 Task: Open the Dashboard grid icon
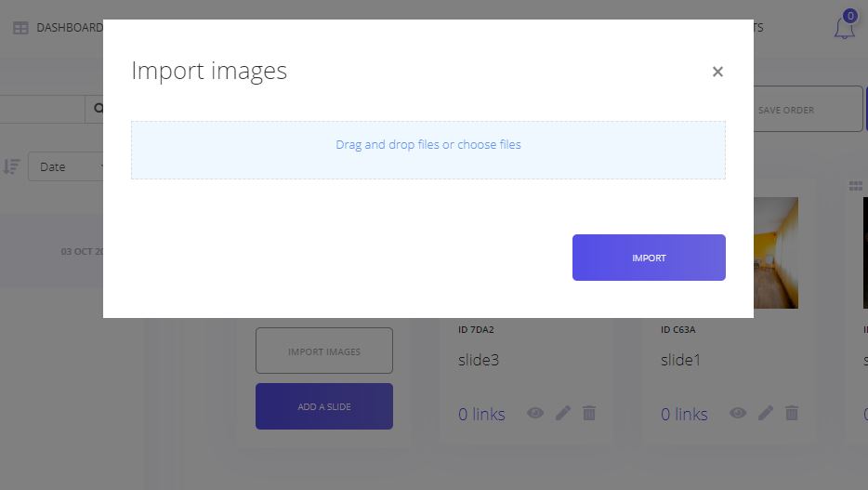click(x=20, y=28)
